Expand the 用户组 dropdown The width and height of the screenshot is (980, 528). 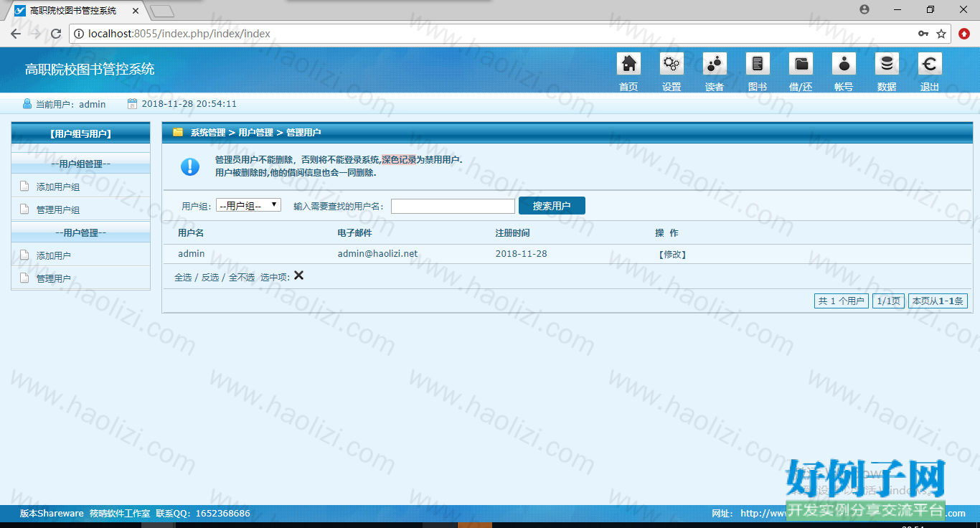click(x=248, y=205)
